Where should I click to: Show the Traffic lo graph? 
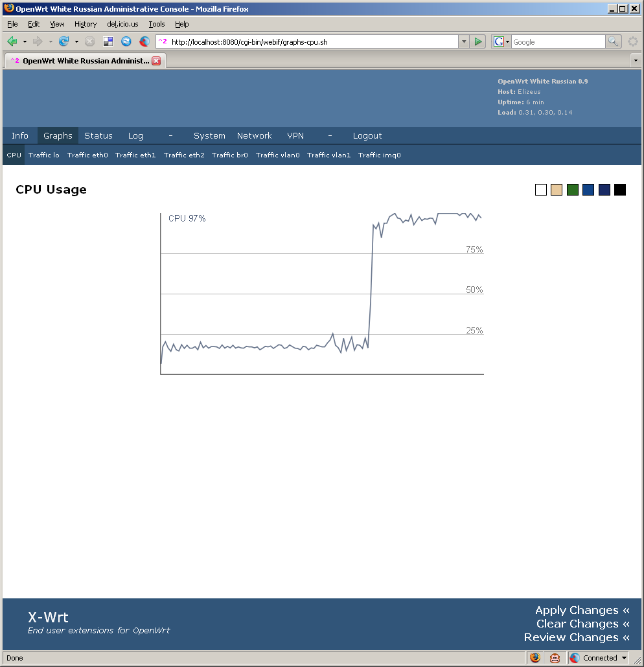pyautogui.click(x=44, y=155)
